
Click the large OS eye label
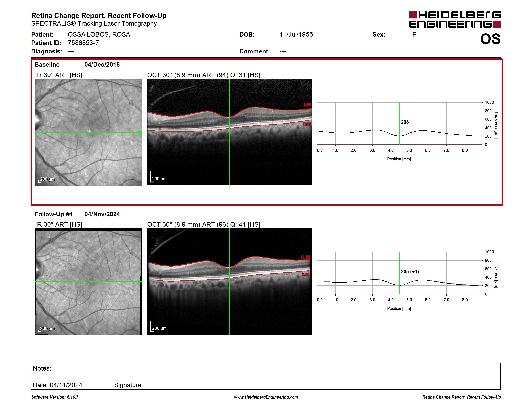click(490, 39)
